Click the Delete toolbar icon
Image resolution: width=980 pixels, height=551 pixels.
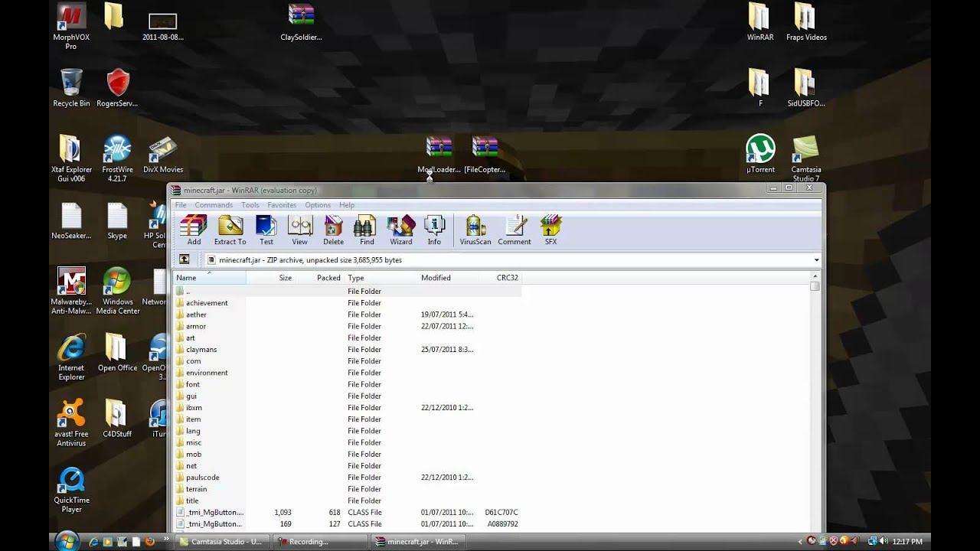point(333,230)
